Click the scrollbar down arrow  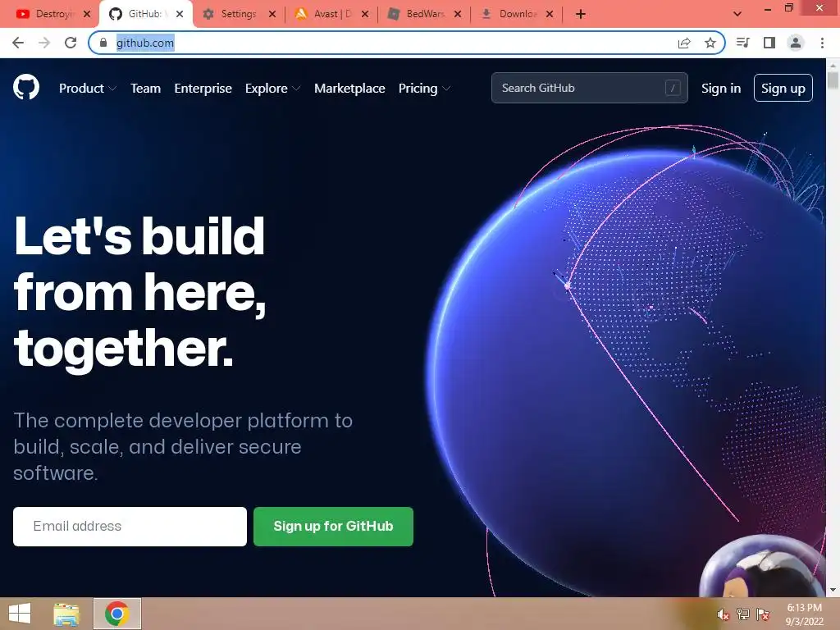833,590
